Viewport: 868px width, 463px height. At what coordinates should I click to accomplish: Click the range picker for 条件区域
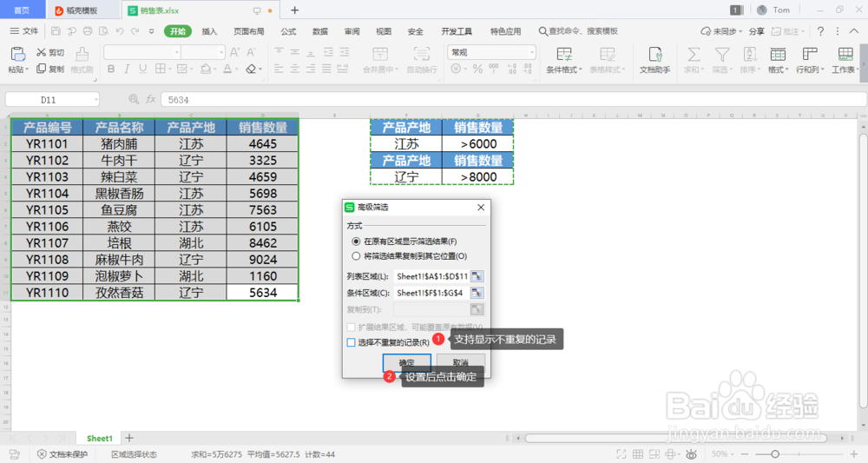pos(477,293)
